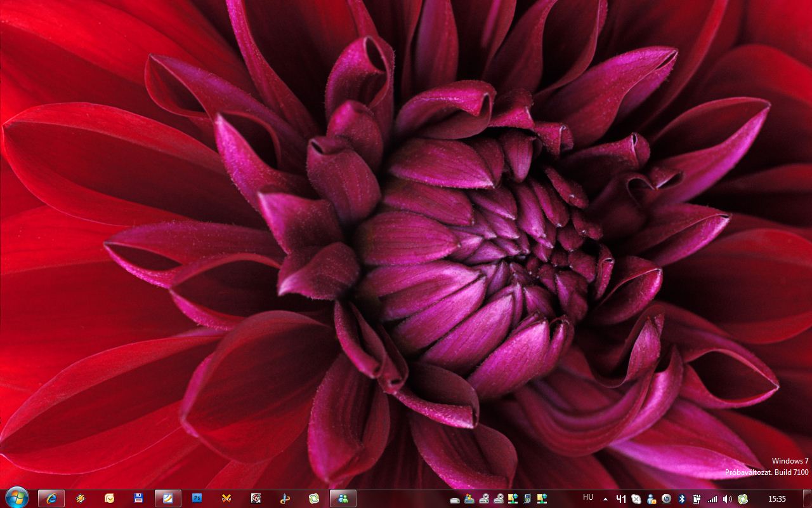Viewport: 812px width, 508px height.
Task: Open the wireless network signal tray icon
Action: pyautogui.click(x=712, y=499)
